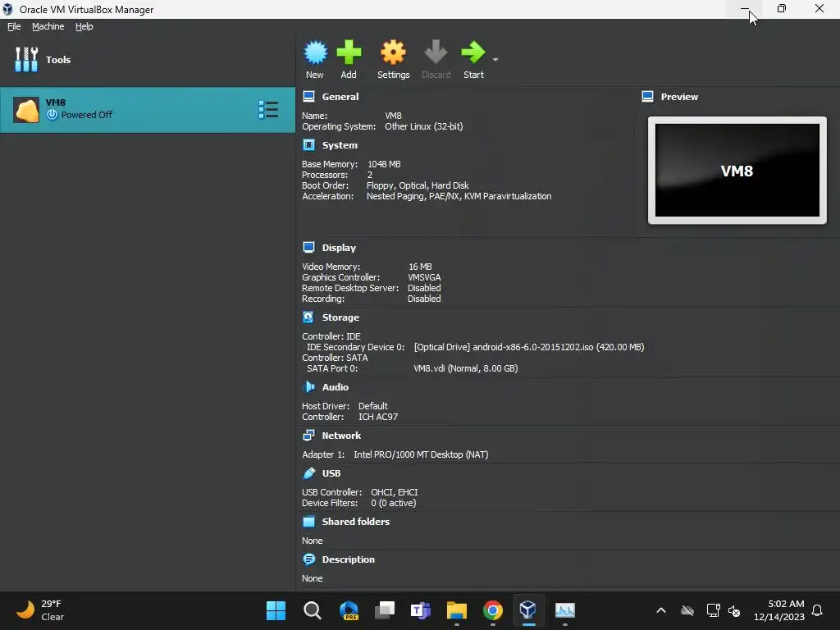Open the VM8 machine tools list menu icon
Screen dimensions: 840x630
[268, 110]
